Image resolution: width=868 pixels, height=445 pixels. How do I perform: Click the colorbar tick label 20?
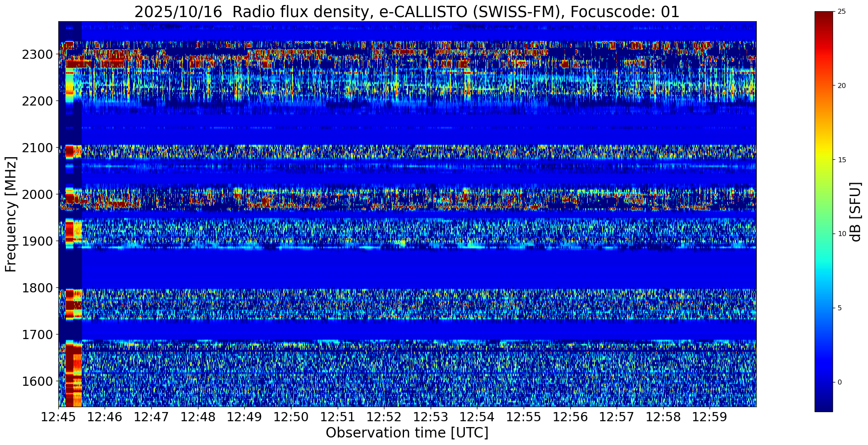(842, 86)
